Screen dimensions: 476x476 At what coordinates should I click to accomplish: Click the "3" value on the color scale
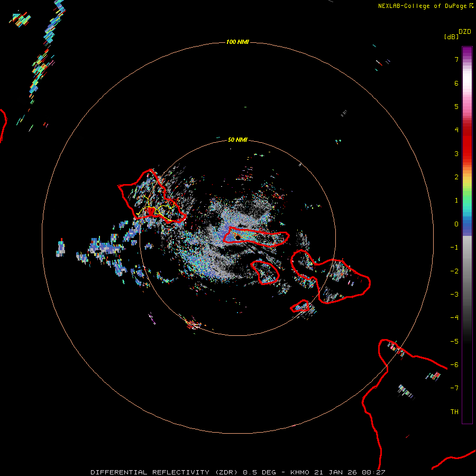point(456,153)
